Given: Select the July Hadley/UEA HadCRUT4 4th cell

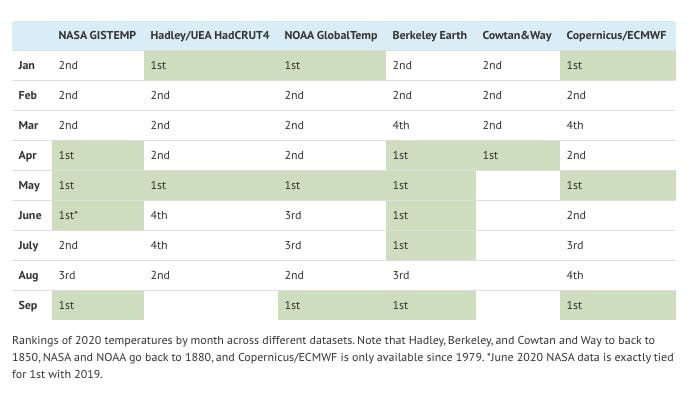Looking at the screenshot, I should click(211, 246).
